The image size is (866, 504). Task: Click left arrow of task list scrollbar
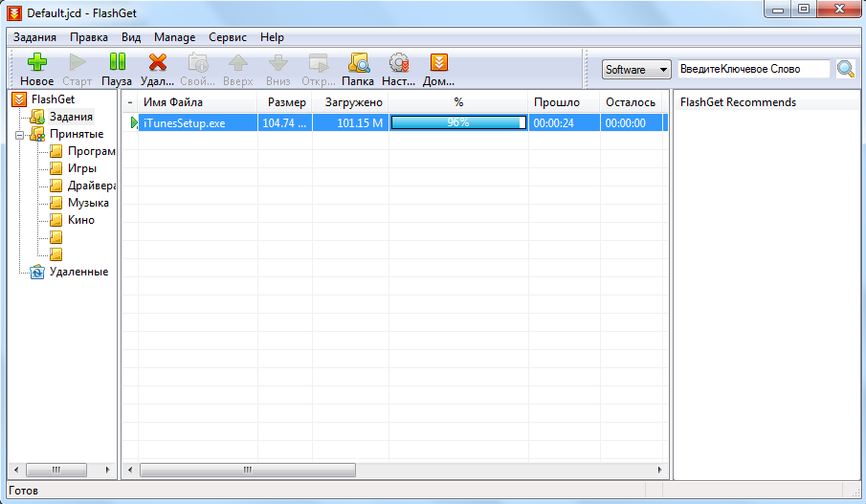[x=130, y=470]
